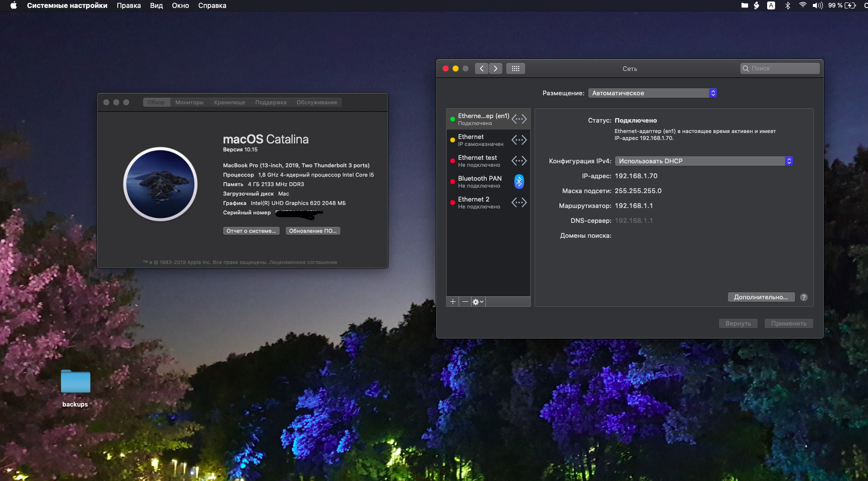Select the Bluetooth PAN service
The height and width of the screenshot is (481, 868).
click(488, 182)
